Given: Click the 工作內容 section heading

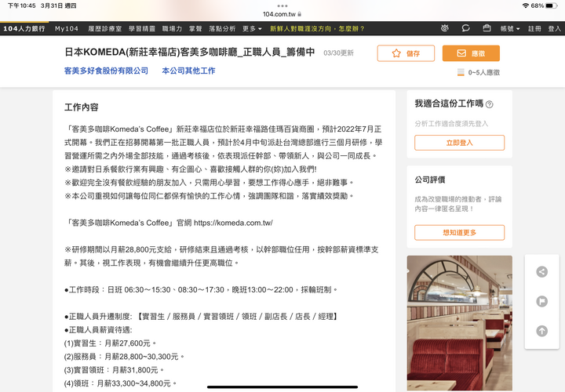Looking at the screenshot, I should 82,107.
